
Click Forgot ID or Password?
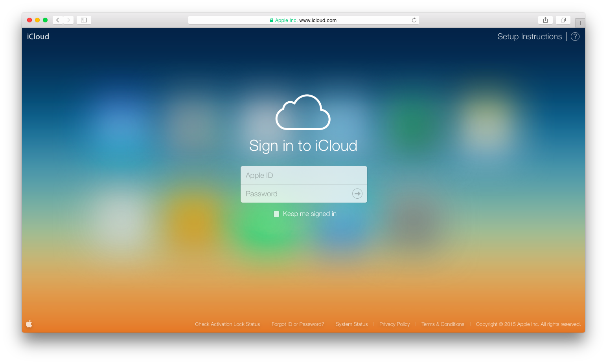coord(298,324)
